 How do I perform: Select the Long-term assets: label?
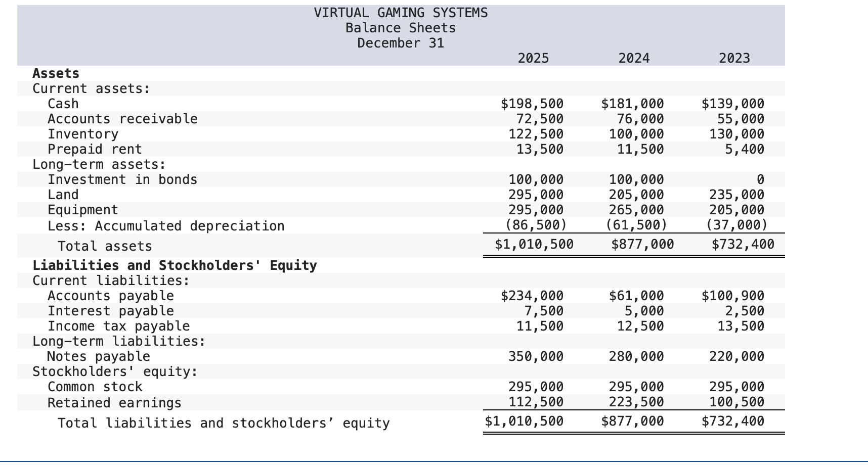[x=99, y=164]
